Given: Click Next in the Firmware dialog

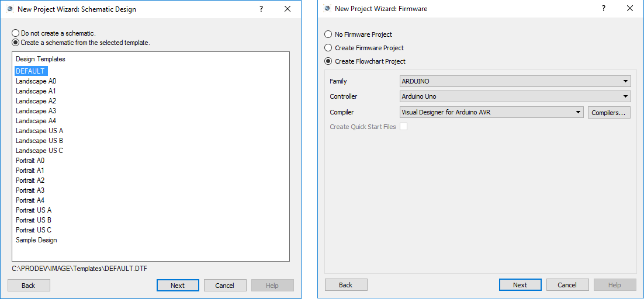Looking at the screenshot, I should pyautogui.click(x=520, y=285).
